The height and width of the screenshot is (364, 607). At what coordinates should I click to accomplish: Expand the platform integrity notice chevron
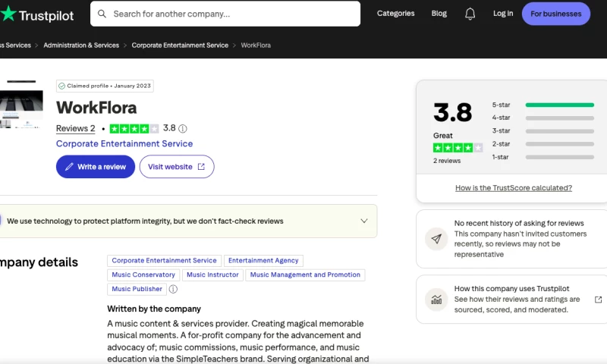coord(364,221)
